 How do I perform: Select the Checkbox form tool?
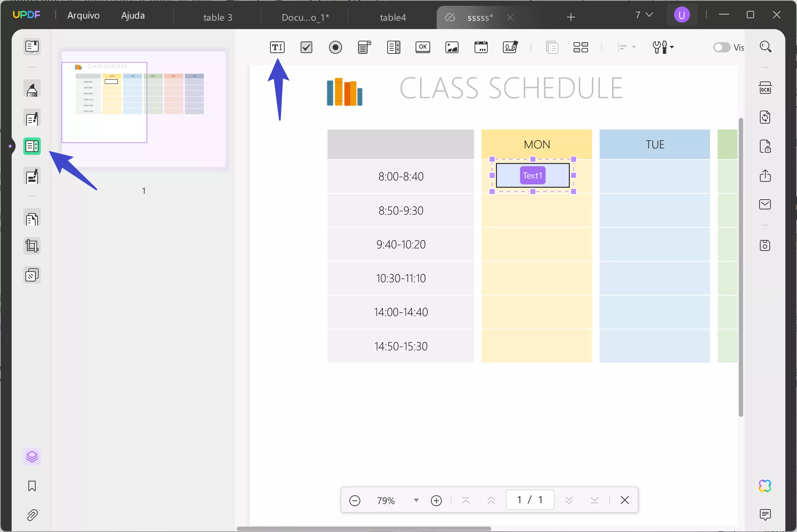tap(306, 47)
